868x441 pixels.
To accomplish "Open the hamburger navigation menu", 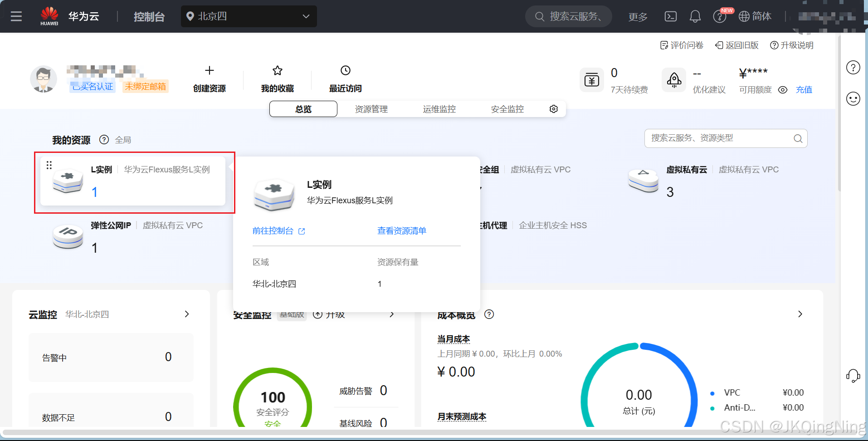I will click(x=16, y=16).
